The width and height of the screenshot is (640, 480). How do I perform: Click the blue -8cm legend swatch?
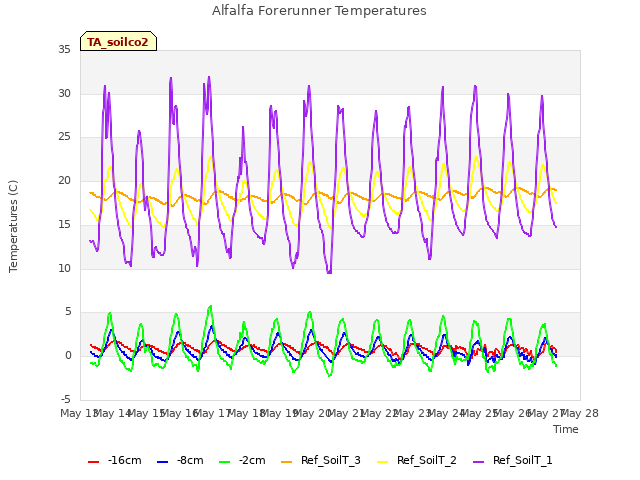(x=162, y=462)
